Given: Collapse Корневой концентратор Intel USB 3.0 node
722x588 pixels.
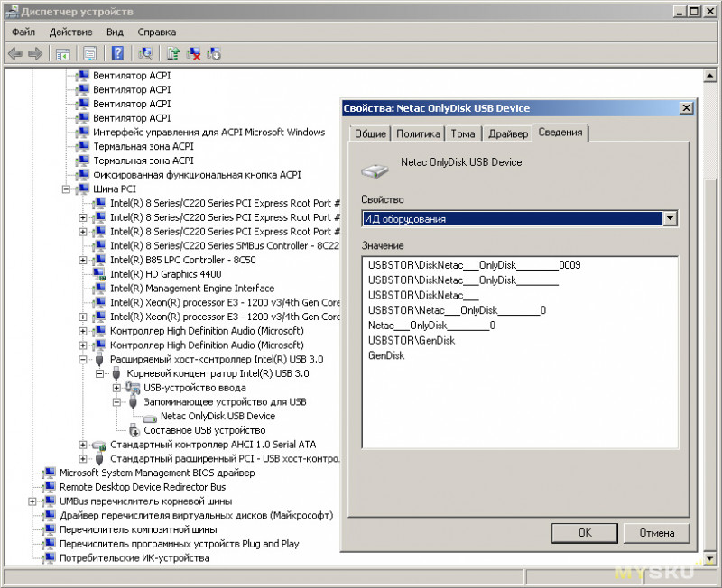Looking at the screenshot, I should click(100, 373).
